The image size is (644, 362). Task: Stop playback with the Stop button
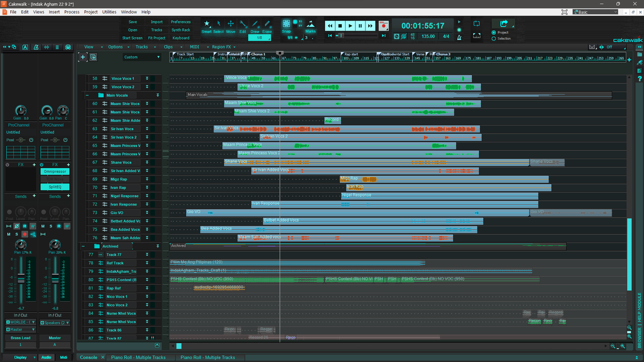point(340,25)
